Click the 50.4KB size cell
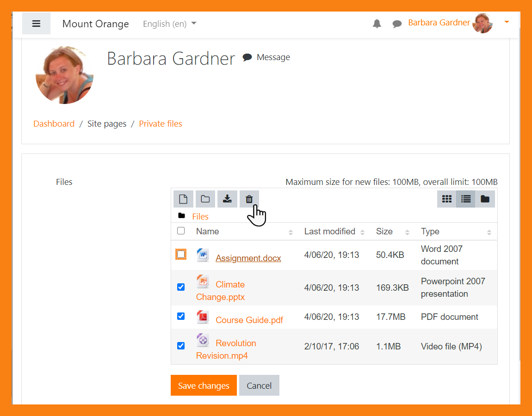532x416 pixels. click(390, 255)
